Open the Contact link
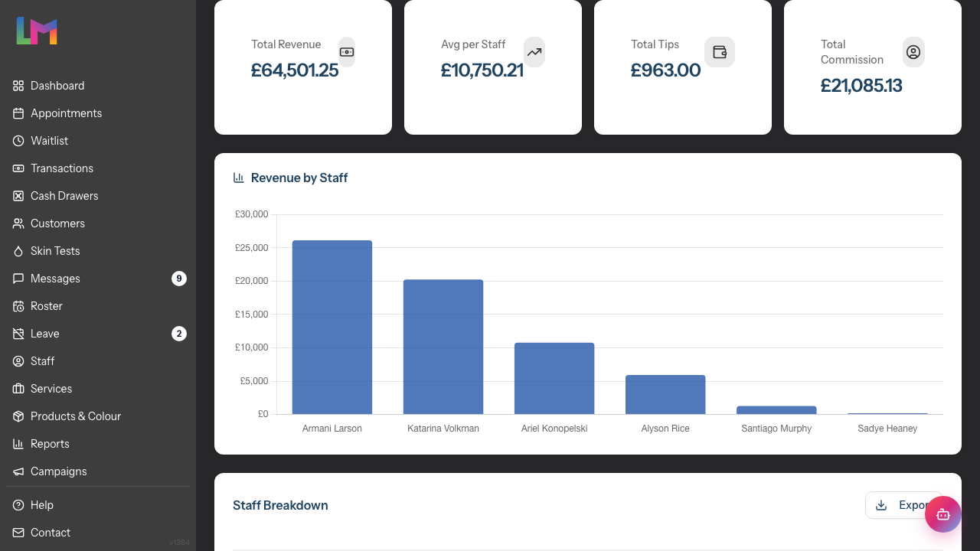This screenshot has width=980, height=551. pyautogui.click(x=98, y=533)
